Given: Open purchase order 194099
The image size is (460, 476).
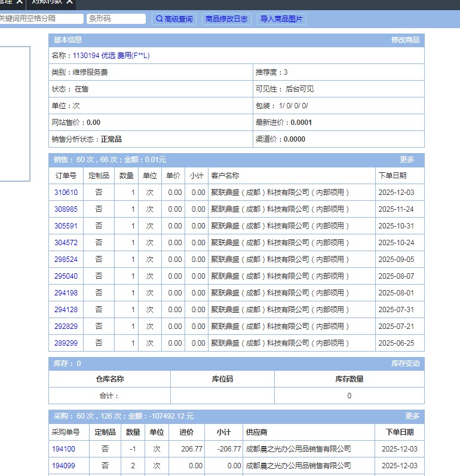Looking at the screenshot, I should [63, 466].
